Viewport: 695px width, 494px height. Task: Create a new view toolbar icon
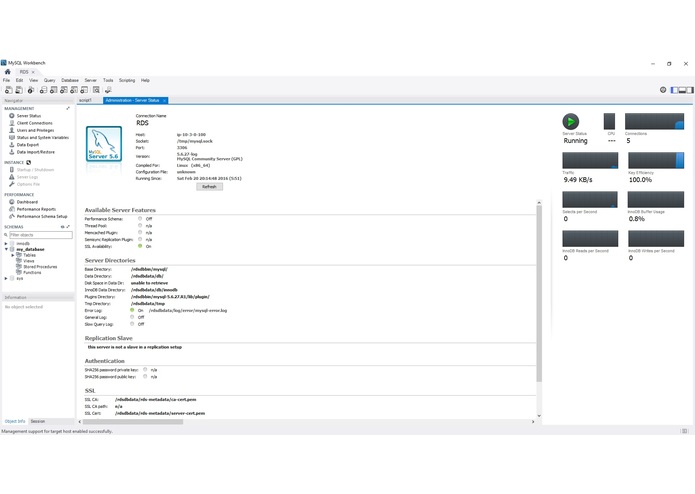coord(64,90)
